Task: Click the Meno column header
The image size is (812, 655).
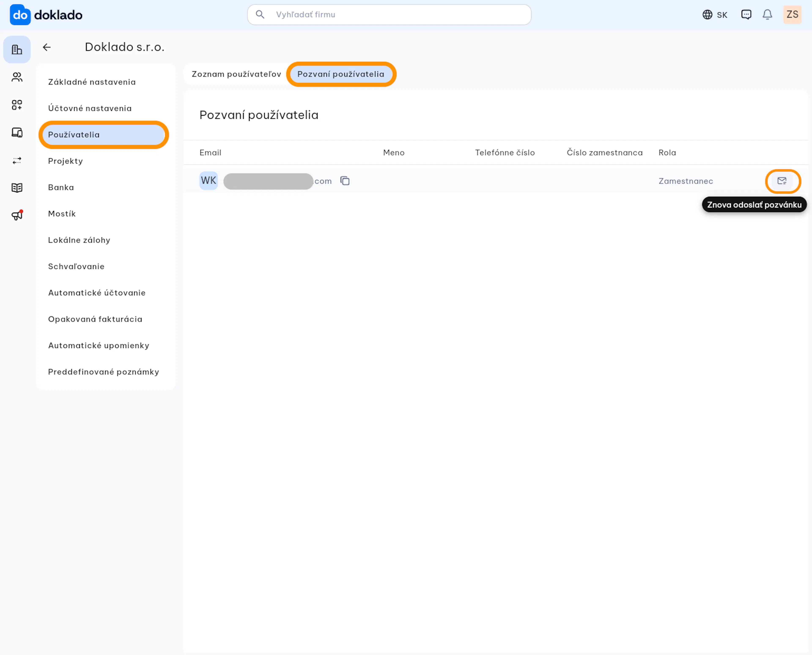Action: click(394, 152)
